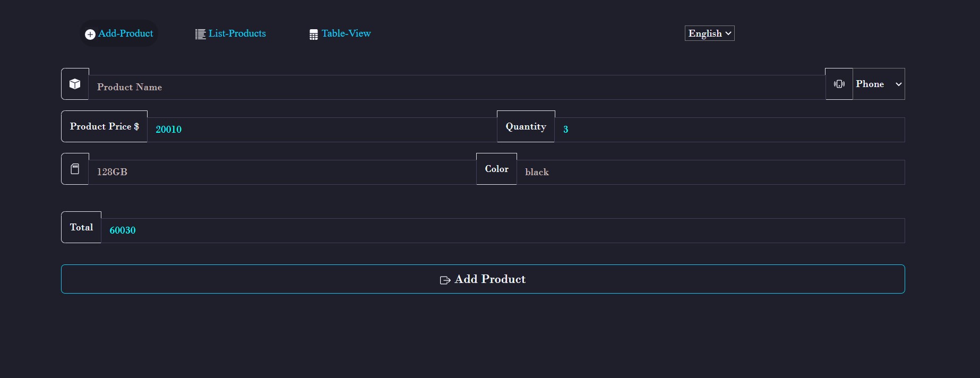The image size is (980, 378).
Task: Click the Total field showing 60030
Action: (503, 230)
